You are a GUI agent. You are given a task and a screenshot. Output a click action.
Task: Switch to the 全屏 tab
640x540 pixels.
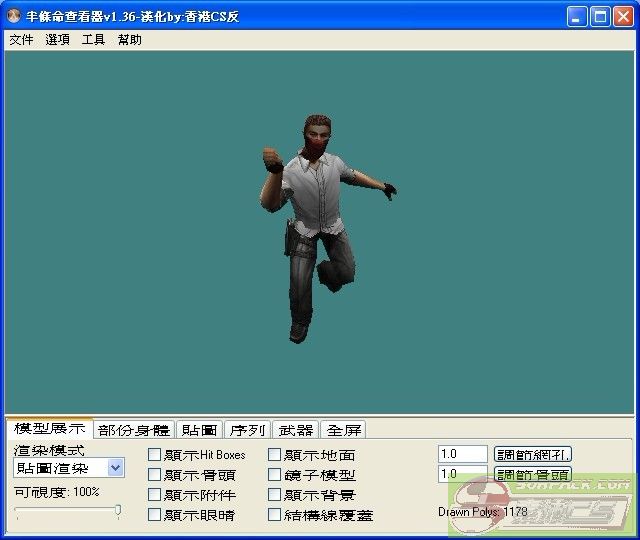click(x=344, y=430)
